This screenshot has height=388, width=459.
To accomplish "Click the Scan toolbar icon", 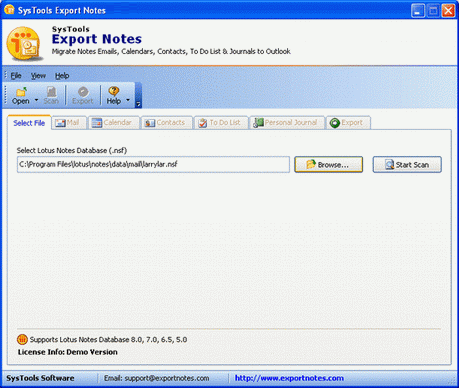I will [51, 91].
